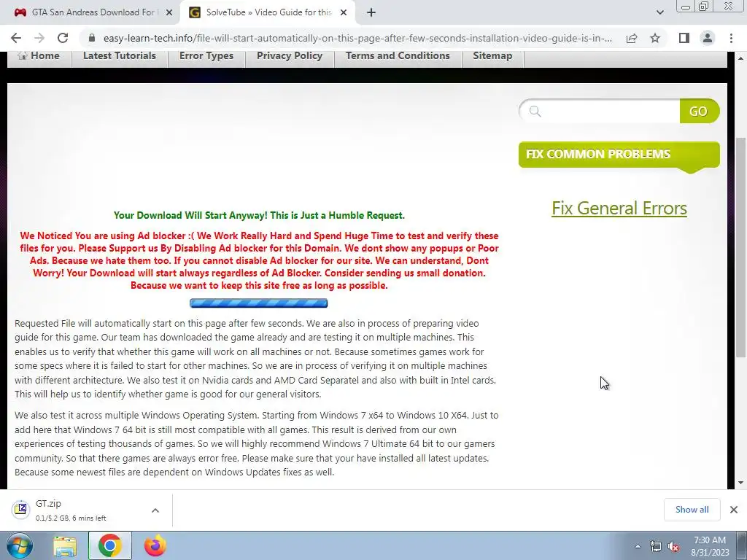
Task: Close the downloads bar
Action: pyautogui.click(x=734, y=510)
